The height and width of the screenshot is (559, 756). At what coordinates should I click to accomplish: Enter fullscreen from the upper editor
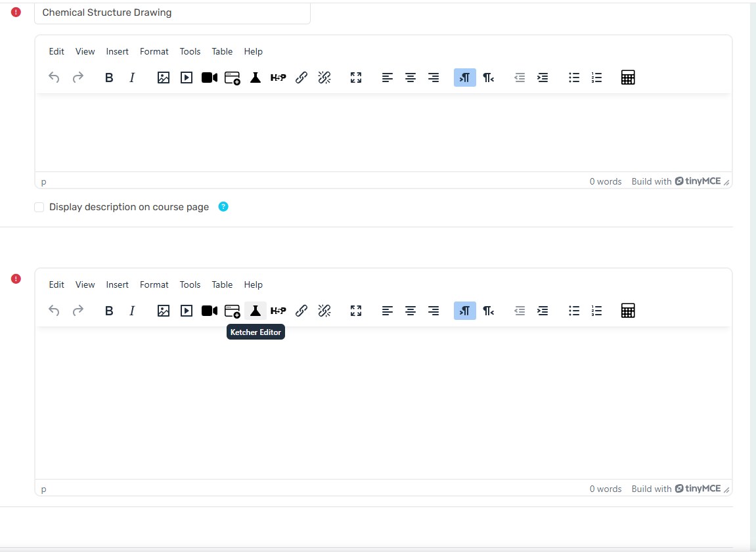(356, 78)
